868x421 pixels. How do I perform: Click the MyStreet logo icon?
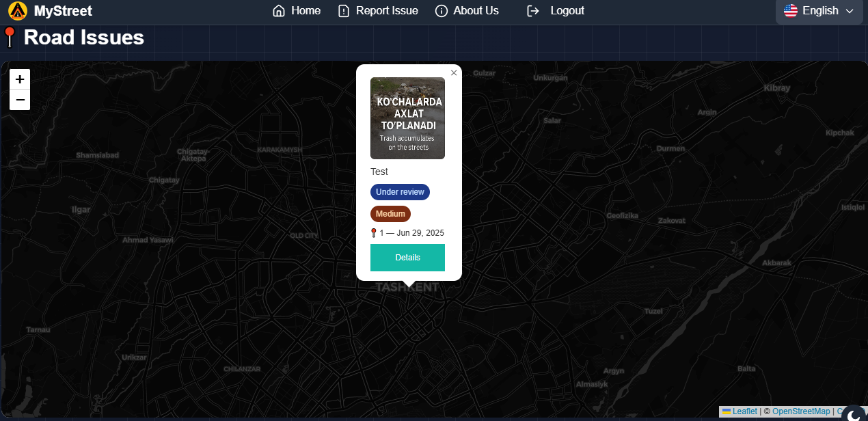[18, 11]
